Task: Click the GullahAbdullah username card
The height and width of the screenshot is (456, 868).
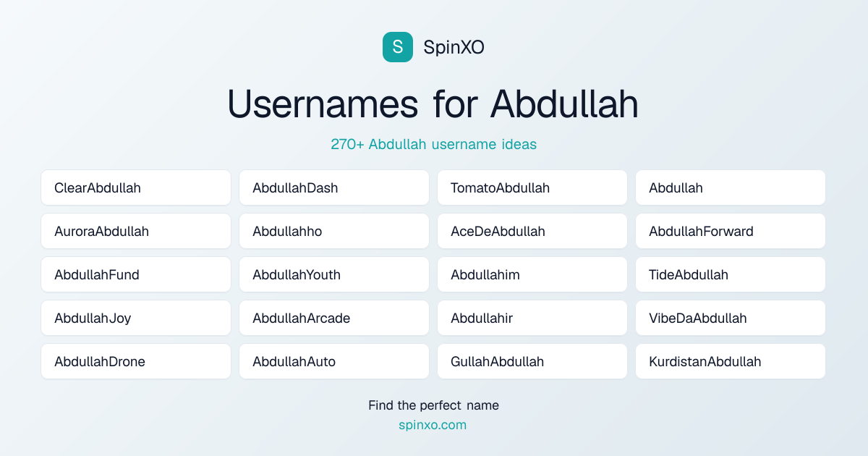Action: pos(532,361)
